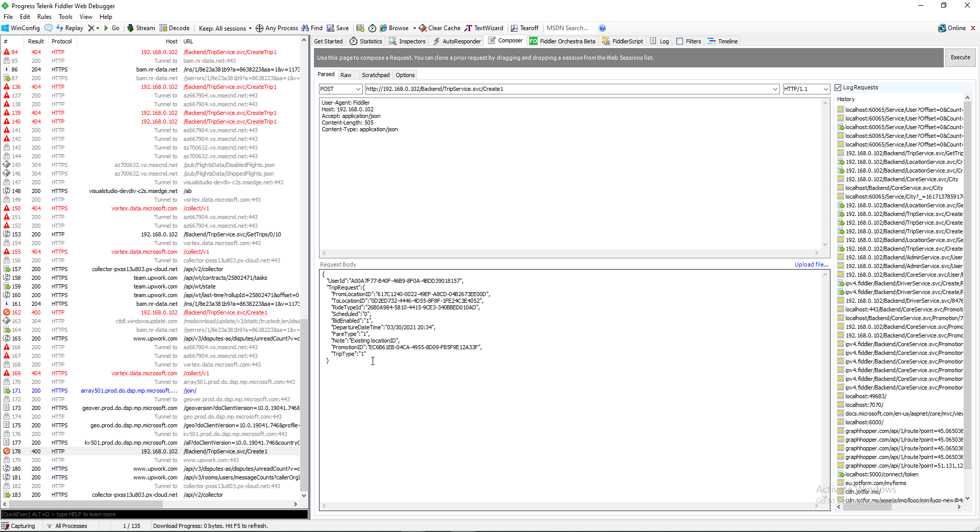Switch to the AutoResponder tab
Screen dimensions: 980x532
[x=457, y=41]
